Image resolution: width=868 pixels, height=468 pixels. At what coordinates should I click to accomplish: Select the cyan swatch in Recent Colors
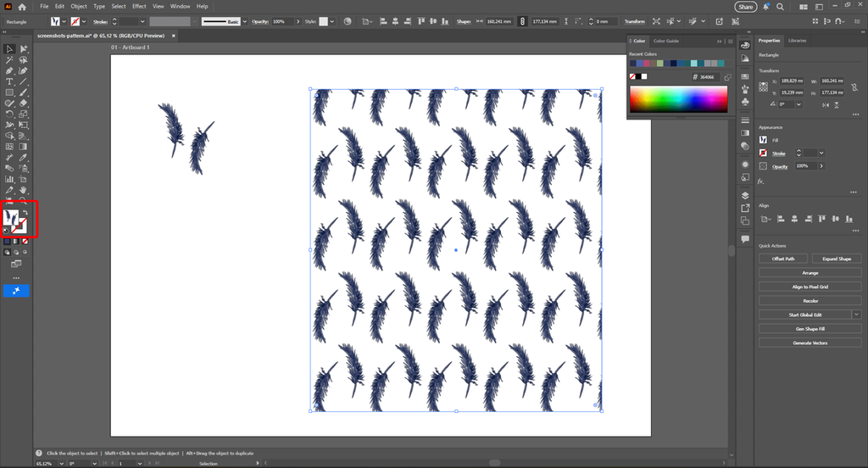pos(694,63)
